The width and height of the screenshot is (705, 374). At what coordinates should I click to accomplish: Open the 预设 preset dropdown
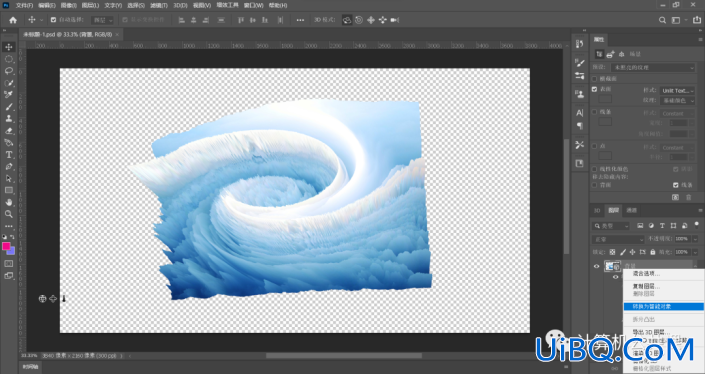tap(653, 67)
